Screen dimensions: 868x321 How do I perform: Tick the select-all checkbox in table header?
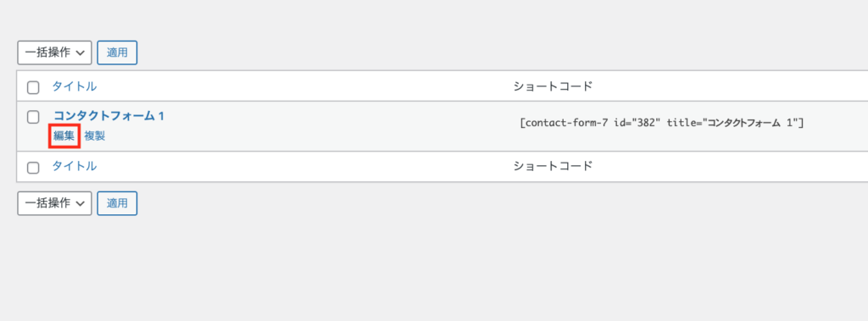coord(33,87)
